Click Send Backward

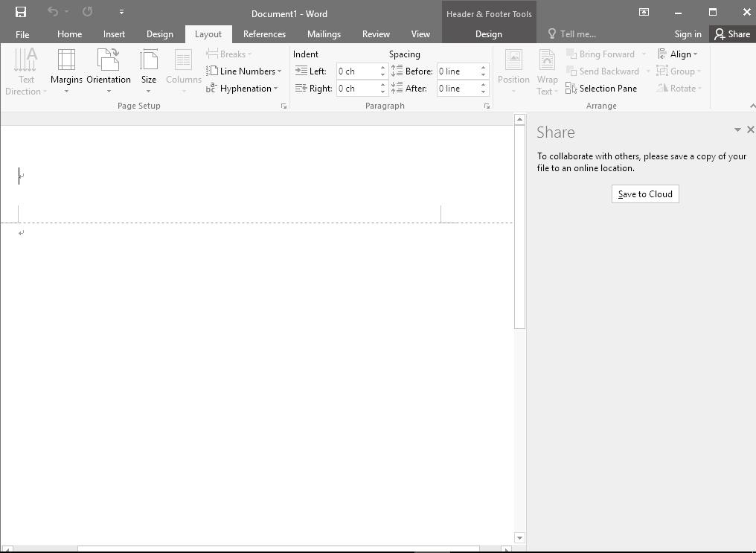(x=603, y=71)
